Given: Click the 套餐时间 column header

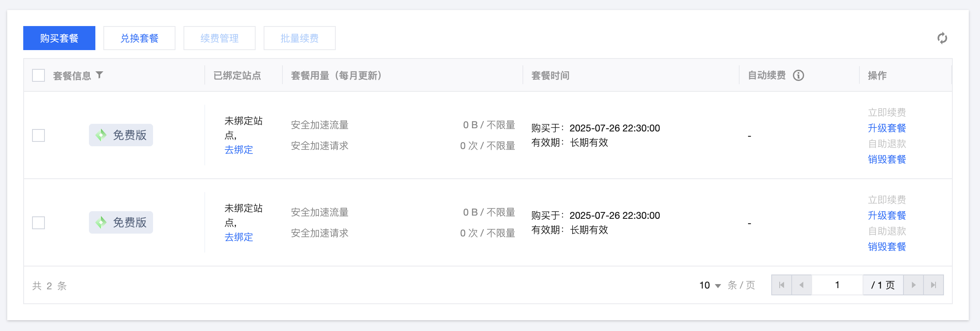Looking at the screenshot, I should tap(550, 76).
